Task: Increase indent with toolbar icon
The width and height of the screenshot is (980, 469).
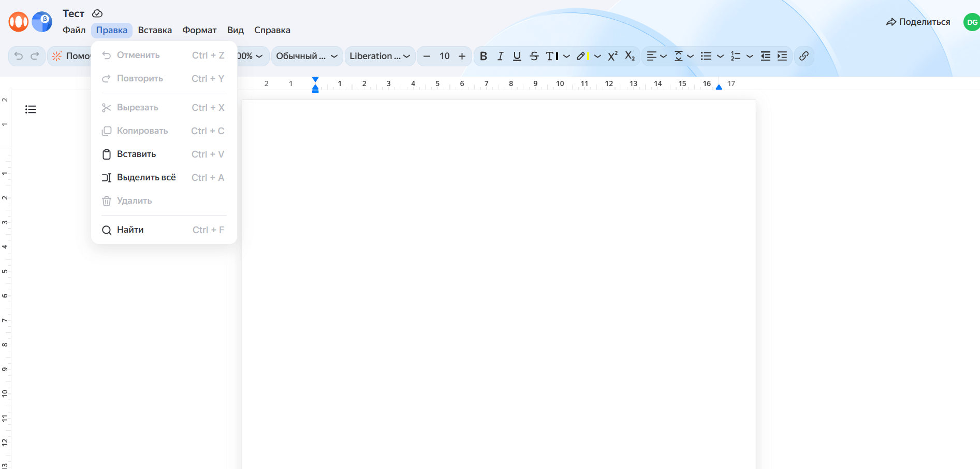Action: pyautogui.click(x=782, y=56)
